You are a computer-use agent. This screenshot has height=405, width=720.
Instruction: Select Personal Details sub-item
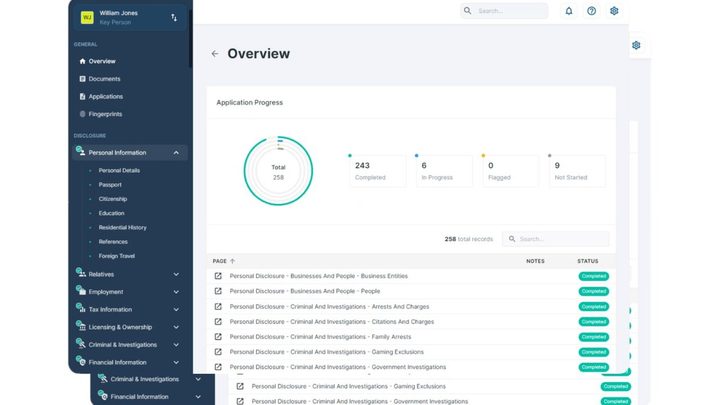coord(119,170)
